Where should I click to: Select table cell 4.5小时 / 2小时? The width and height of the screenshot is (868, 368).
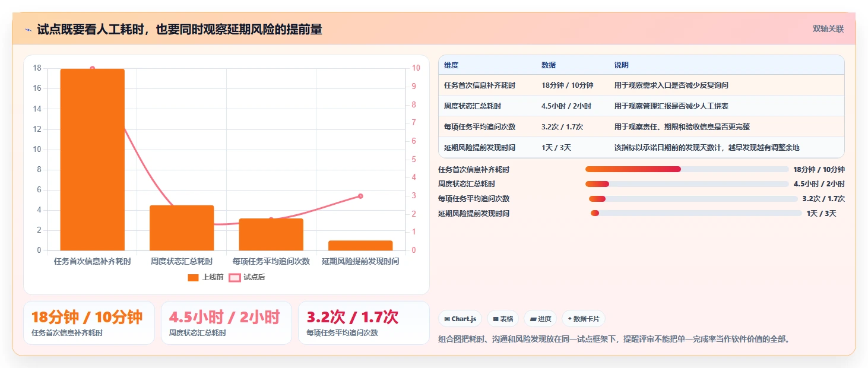pos(566,106)
